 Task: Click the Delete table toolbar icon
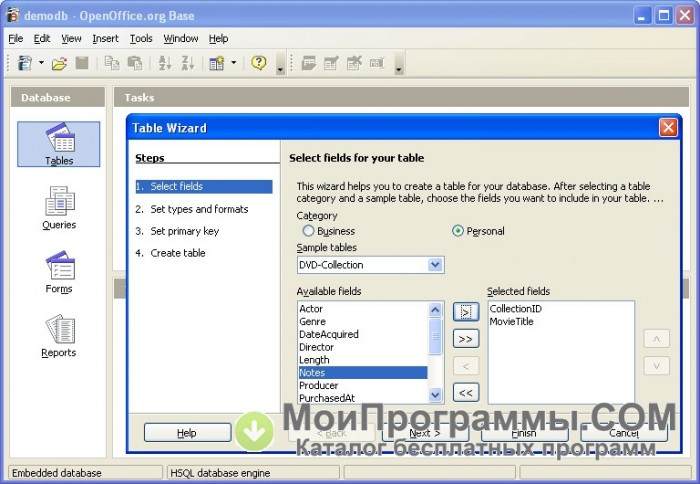354,63
